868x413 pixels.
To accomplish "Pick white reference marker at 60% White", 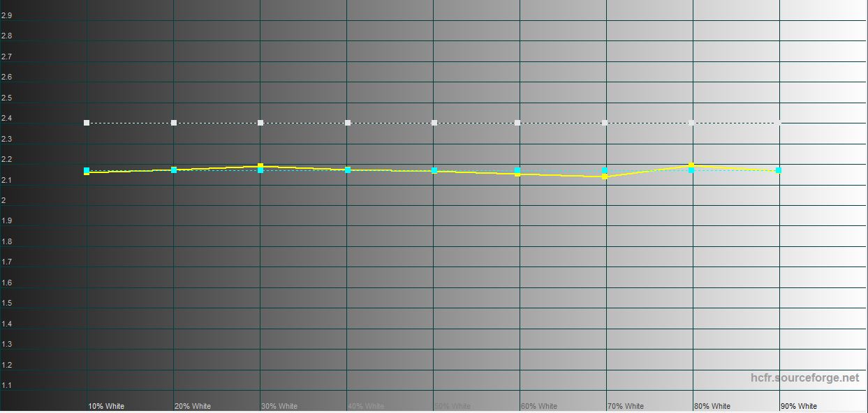I will pos(517,123).
